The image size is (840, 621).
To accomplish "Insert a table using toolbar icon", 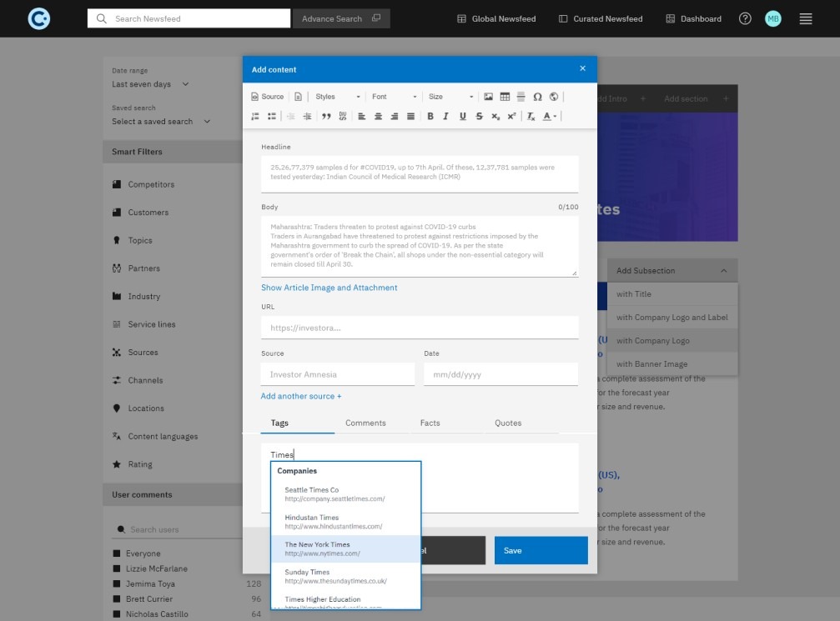I will (x=505, y=97).
